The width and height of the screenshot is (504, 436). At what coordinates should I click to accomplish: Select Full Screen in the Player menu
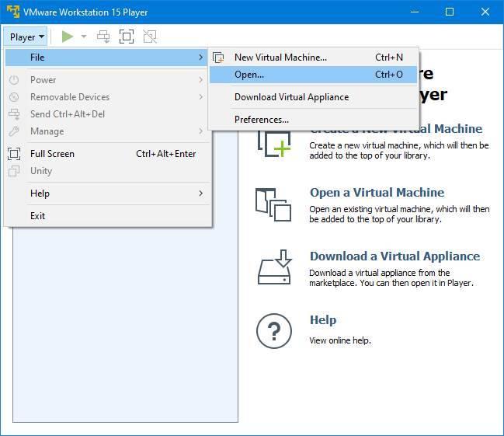click(106, 154)
